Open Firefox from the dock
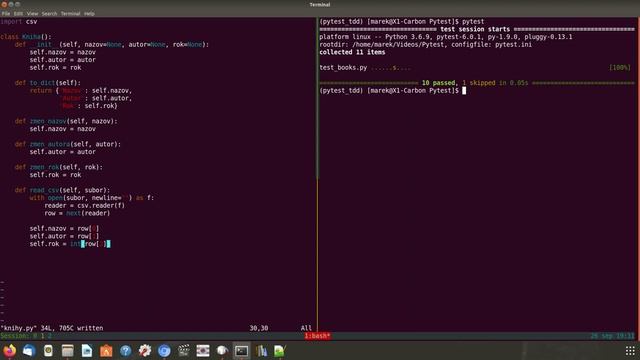640x360 pixels. click(x=9, y=351)
